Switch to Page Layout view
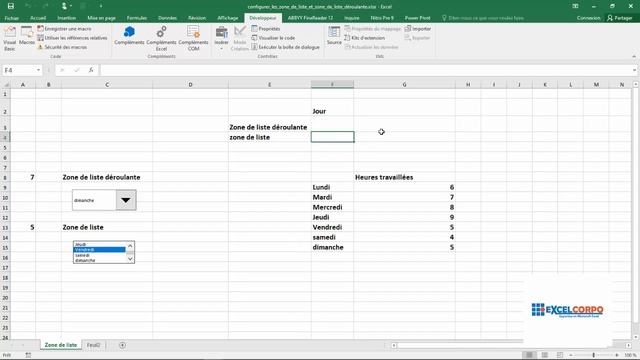 click(x=544, y=355)
